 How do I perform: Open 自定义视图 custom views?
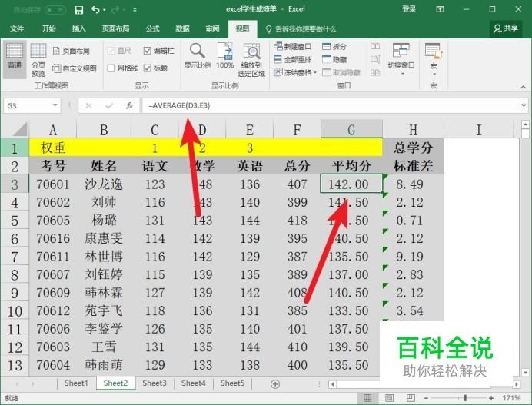[75, 69]
